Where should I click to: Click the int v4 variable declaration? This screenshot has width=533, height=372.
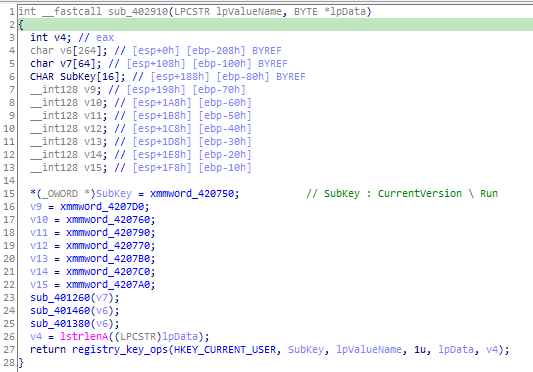(x=51, y=37)
